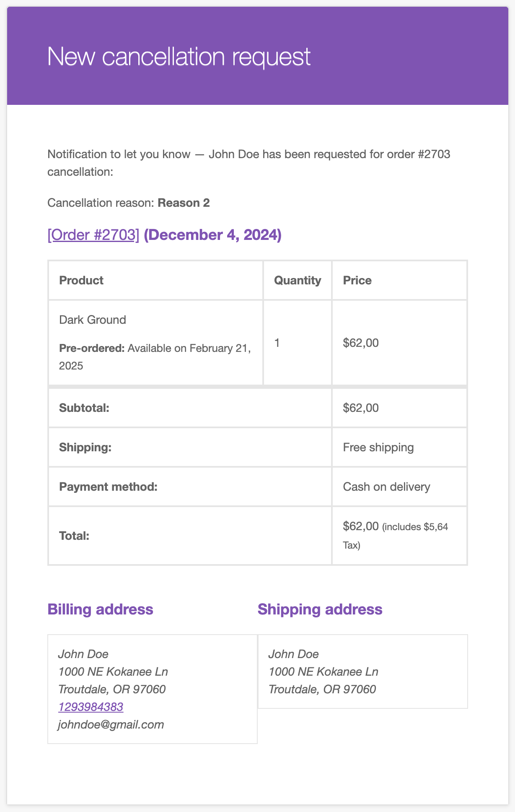Click the Price column header
This screenshot has height=812, width=515.
point(357,280)
